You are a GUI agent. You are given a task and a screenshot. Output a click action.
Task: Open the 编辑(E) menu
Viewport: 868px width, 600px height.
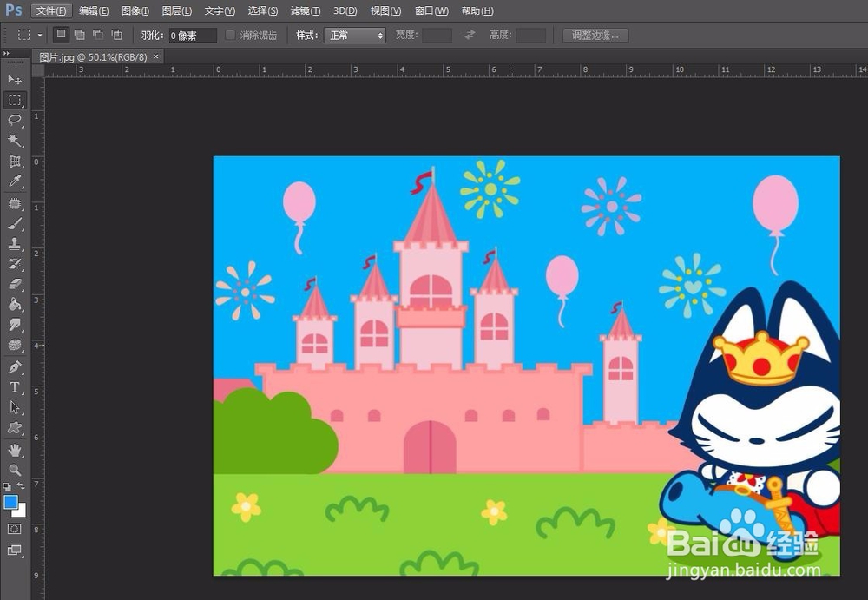click(x=94, y=10)
